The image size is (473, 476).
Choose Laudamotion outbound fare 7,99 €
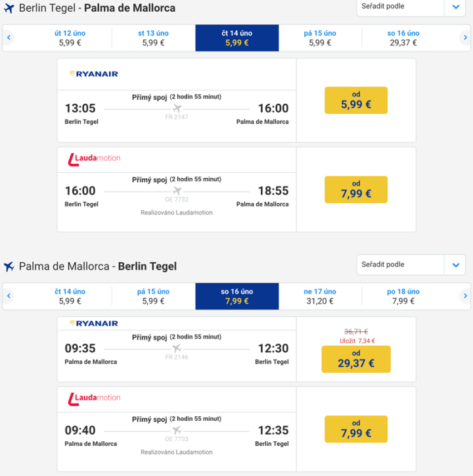click(355, 189)
